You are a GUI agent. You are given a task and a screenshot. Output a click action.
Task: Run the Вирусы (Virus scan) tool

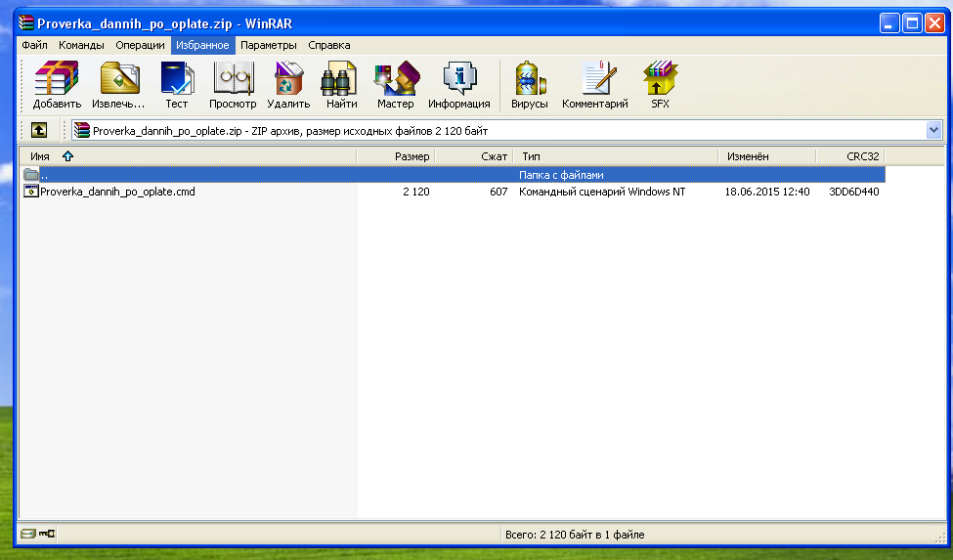point(530,84)
